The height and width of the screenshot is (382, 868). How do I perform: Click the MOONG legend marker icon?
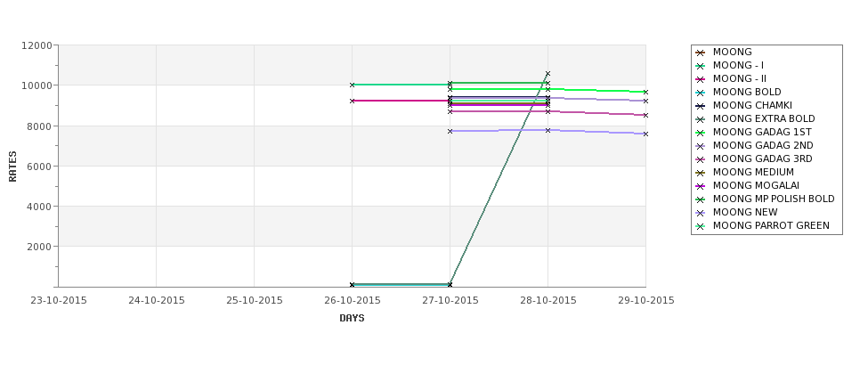(x=701, y=53)
